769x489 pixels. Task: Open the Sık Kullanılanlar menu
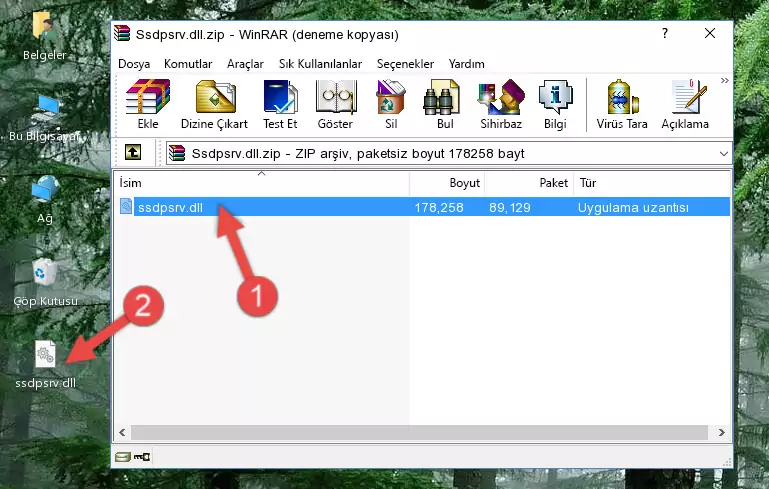point(320,64)
